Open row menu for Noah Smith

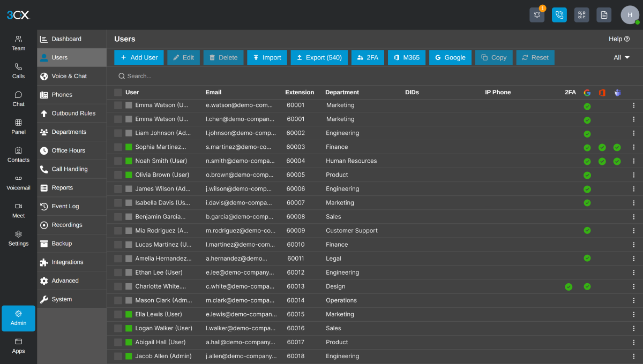[633, 161]
